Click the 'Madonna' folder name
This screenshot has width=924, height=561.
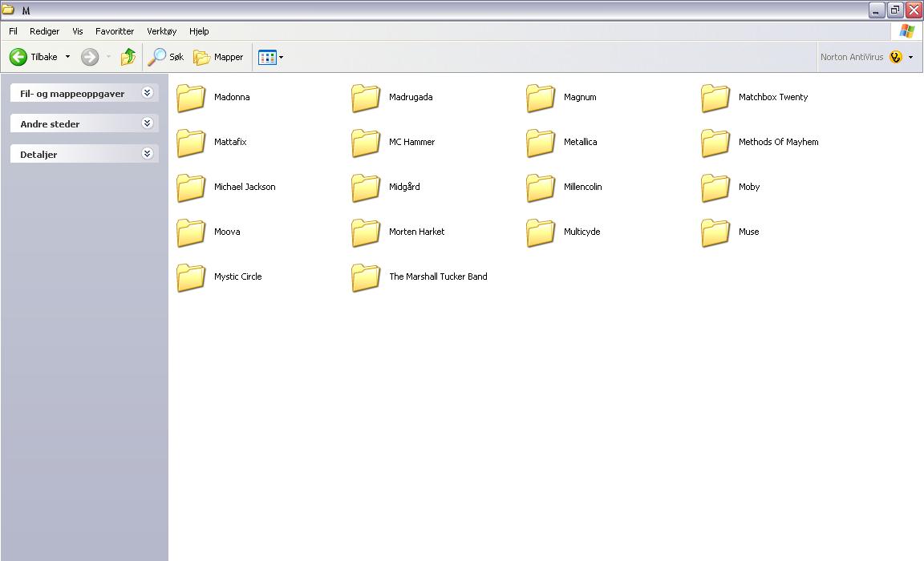tap(232, 97)
